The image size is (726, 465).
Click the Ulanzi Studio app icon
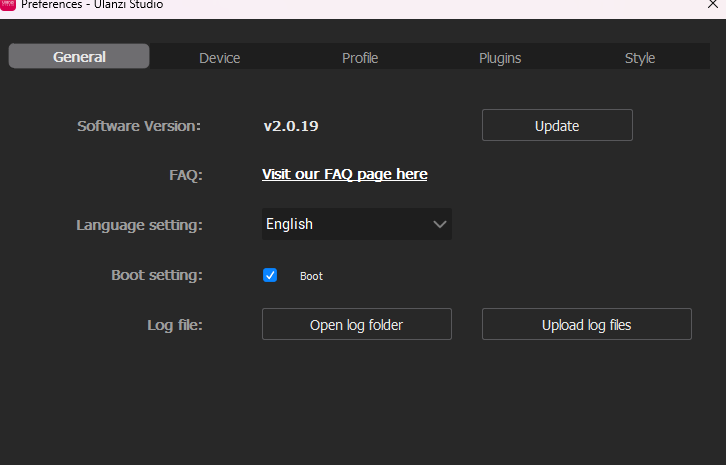(x=8, y=5)
